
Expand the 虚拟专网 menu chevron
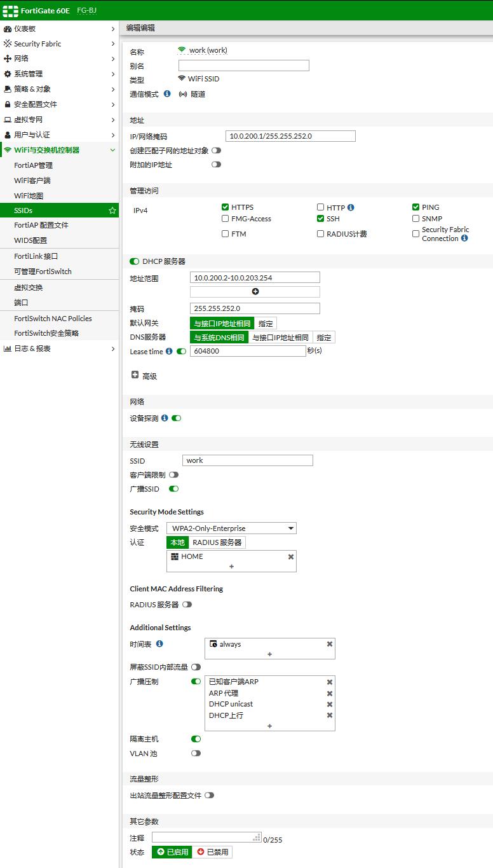pyautogui.click(x=112, y=120)
